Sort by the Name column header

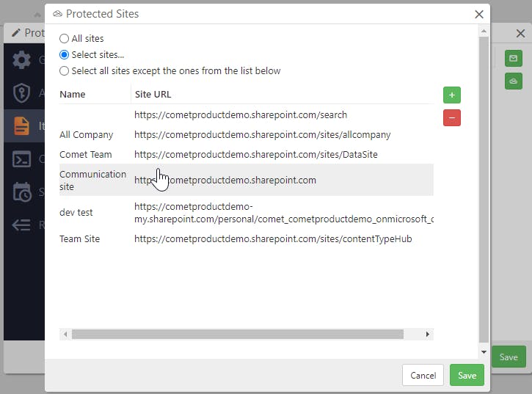pyautogui.click(x=73, y=94)
